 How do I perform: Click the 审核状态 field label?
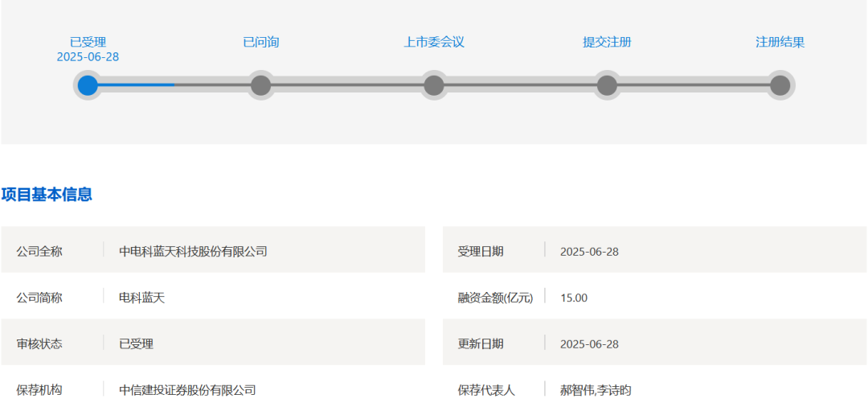point(39,344)
